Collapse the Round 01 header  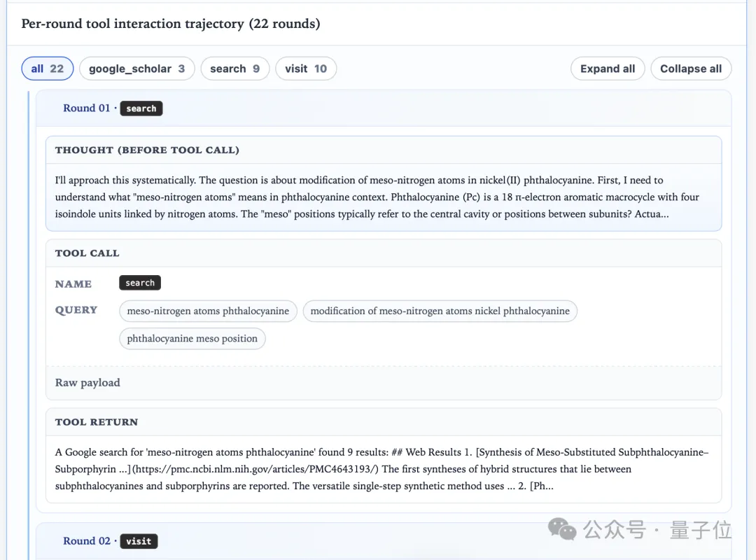(86, 108)
